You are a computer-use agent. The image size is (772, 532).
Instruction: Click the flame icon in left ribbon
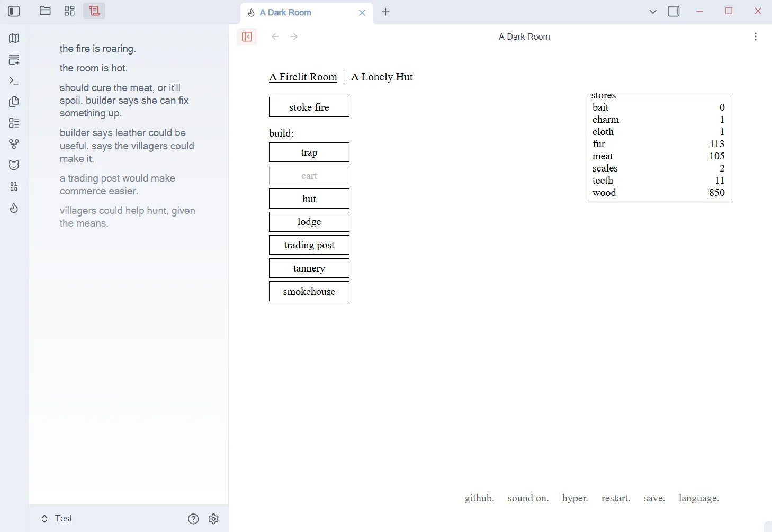click(14, 208)
